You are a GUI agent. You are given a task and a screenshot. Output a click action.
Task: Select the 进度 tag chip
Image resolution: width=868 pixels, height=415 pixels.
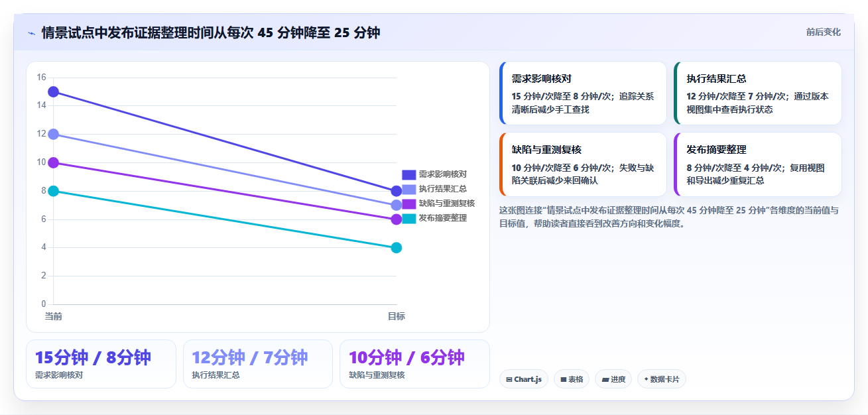tap(613, 379)
